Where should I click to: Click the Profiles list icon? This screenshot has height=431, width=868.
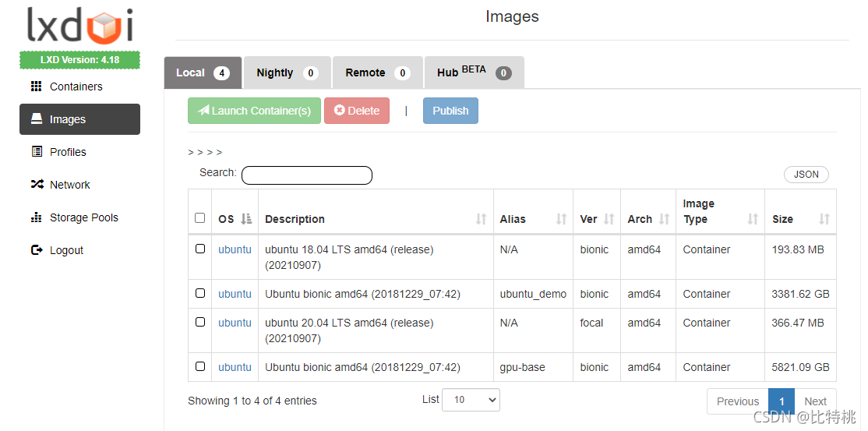point(37,151)
